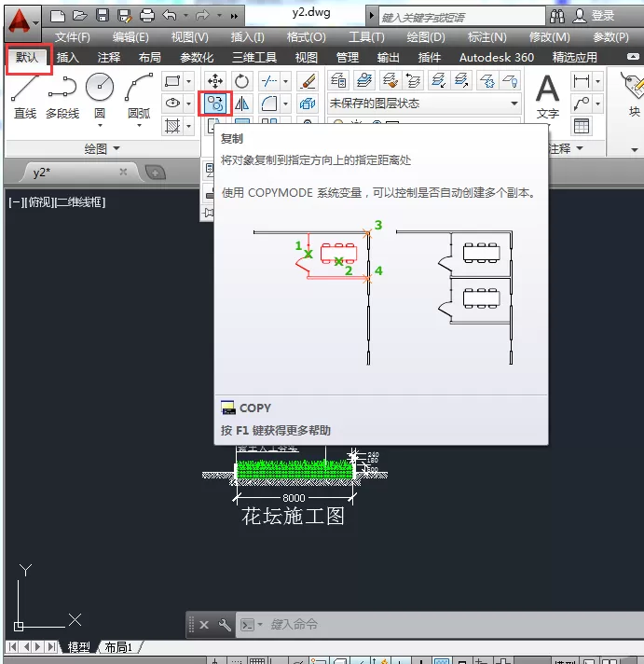
Task: Save the drawing with the Save icon
Action: point(102,16)
